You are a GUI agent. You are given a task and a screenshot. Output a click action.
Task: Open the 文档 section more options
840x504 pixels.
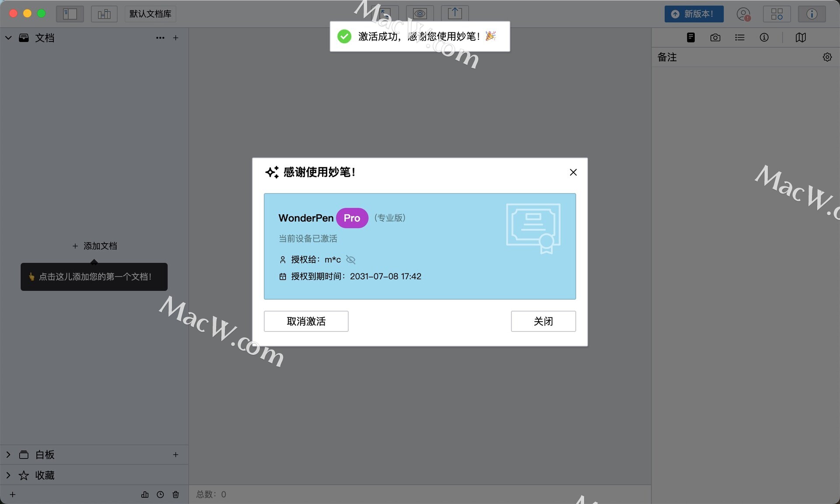(x=160, y=38)
